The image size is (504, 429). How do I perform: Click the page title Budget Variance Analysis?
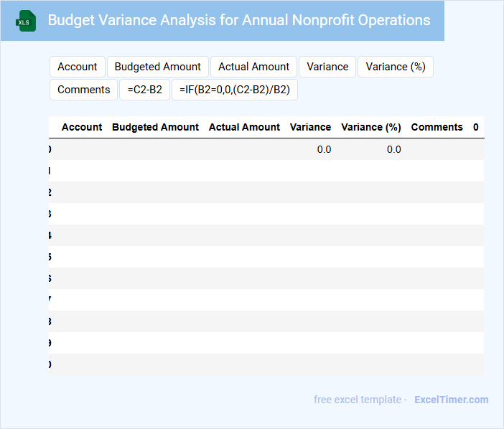click(239, 20)
